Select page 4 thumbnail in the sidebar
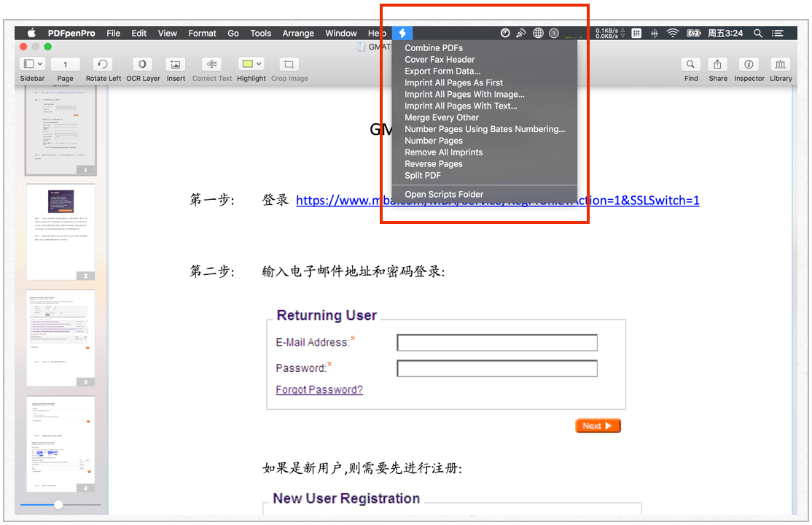Screen dimensions: 812x525 pyautogui.click(x=60, y=444)
